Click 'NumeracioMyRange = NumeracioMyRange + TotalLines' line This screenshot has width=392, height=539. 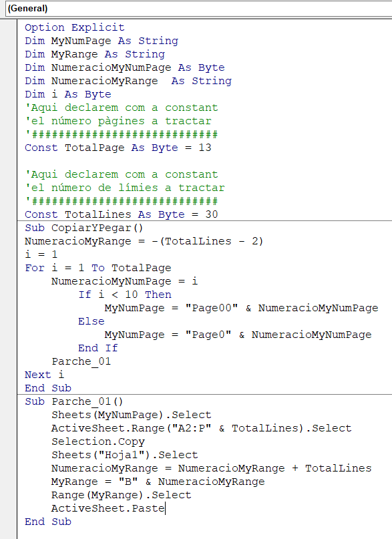click(211, 468)
